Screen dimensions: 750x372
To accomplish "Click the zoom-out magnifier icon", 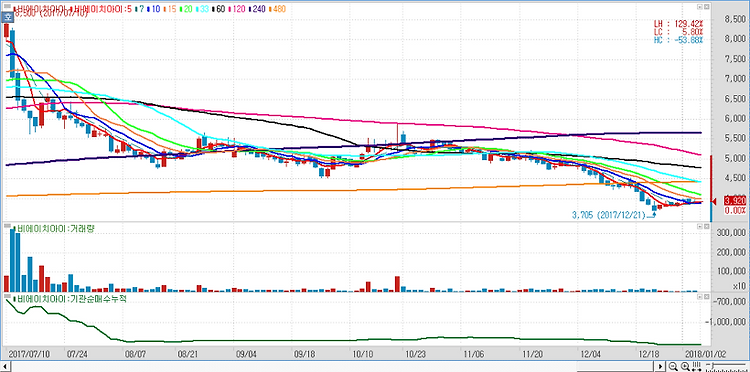I will [x=673, y=366].
